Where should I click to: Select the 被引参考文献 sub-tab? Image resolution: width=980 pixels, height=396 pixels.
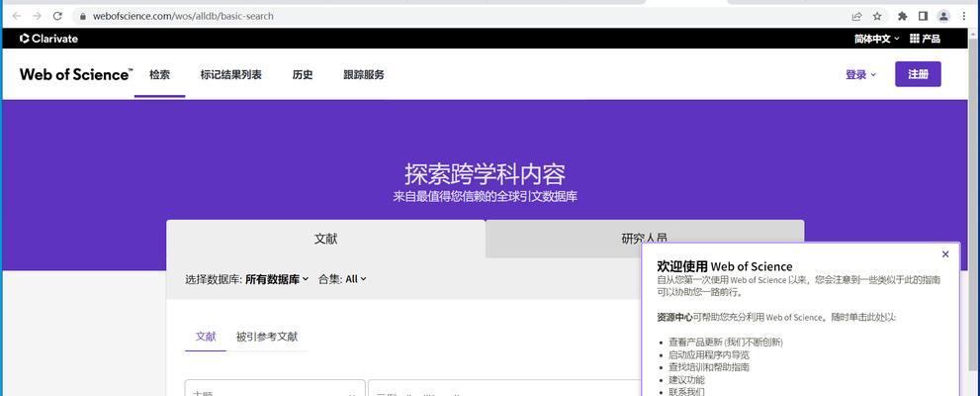point(267,337)
